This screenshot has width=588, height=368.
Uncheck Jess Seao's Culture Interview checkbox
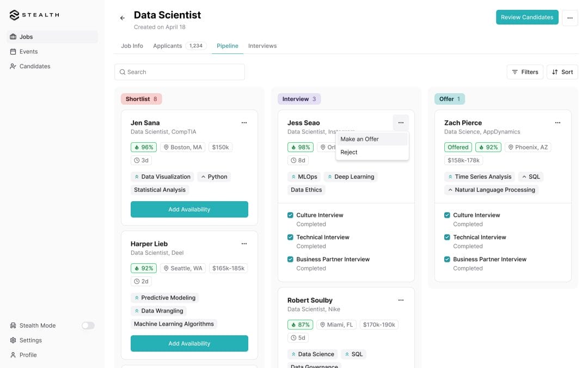[x=290, y=215]
